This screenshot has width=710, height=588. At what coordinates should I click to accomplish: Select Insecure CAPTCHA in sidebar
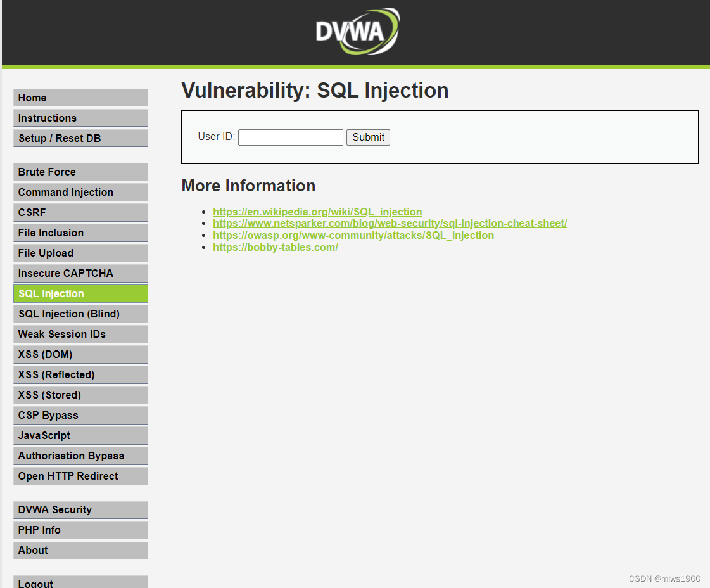pos(80,273)
